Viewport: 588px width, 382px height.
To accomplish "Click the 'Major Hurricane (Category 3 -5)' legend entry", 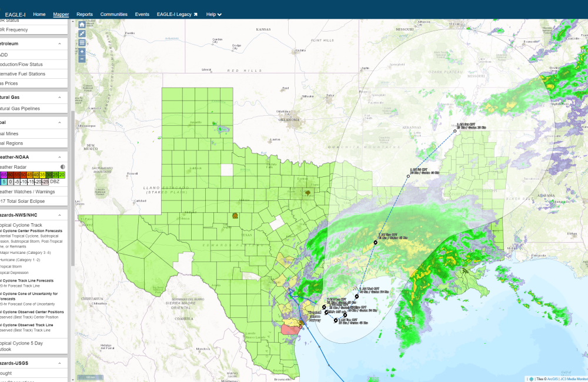I will pos(25,253).
